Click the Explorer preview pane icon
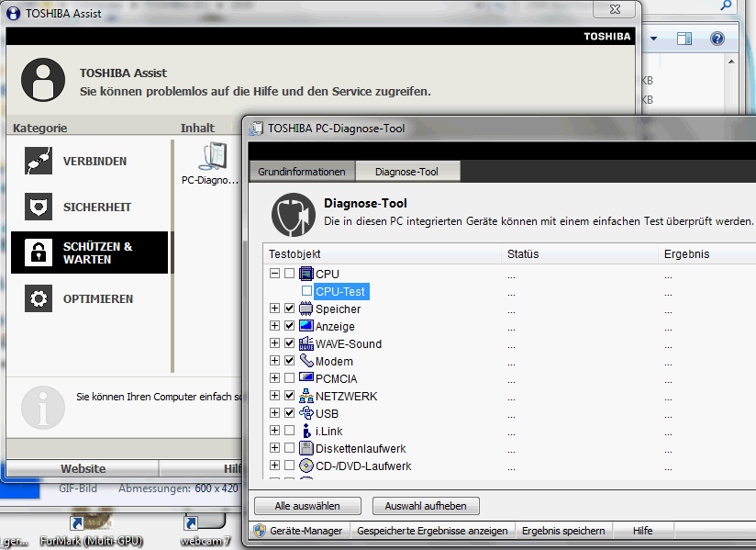The image size is (756, 550). (684, 39)
